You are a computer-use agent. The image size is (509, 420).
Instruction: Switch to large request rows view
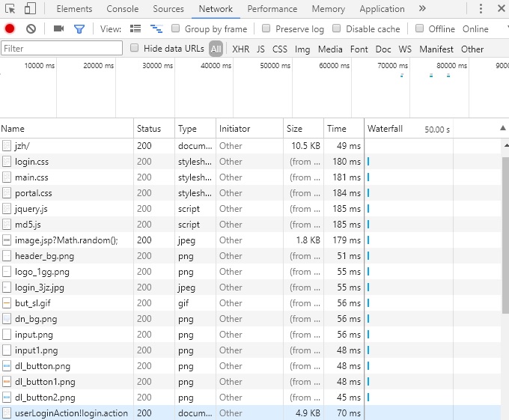(135, 28)
